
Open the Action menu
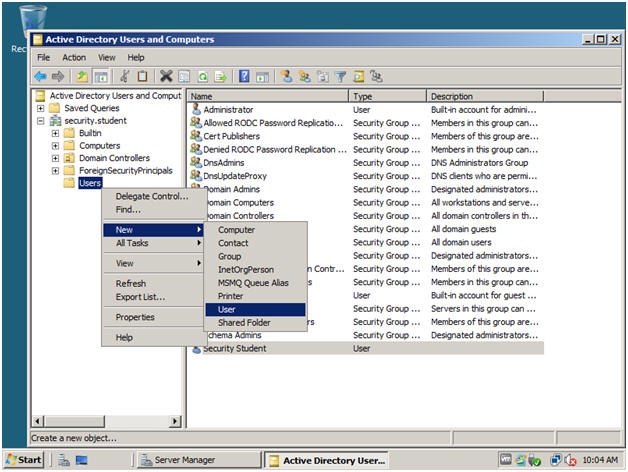pos(74,57)
